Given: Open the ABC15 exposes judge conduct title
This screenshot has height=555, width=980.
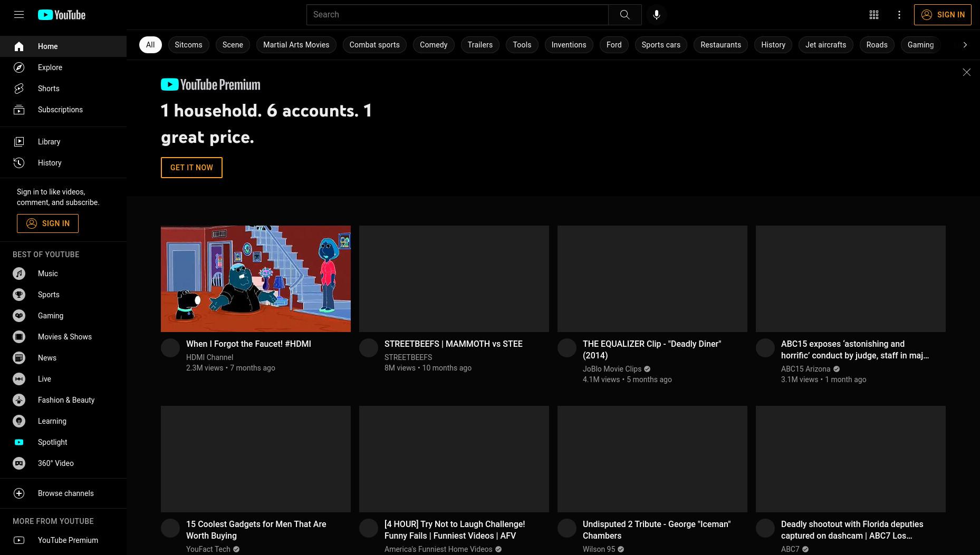Looking at the screenshot, I should pos(855,349).
